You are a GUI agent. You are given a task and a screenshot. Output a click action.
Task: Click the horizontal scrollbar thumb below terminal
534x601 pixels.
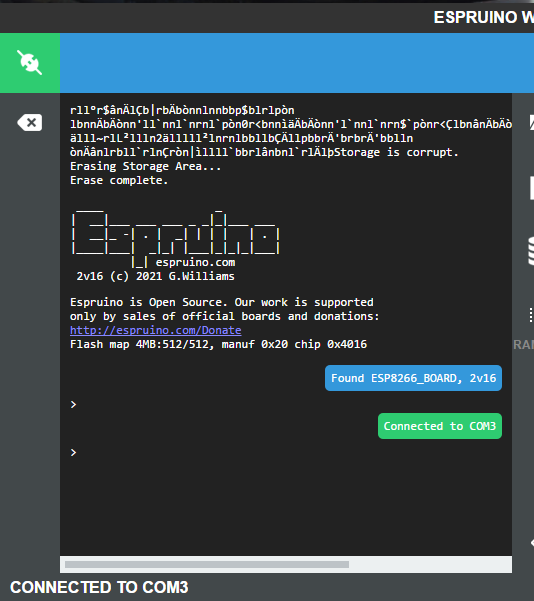(207, 564)
